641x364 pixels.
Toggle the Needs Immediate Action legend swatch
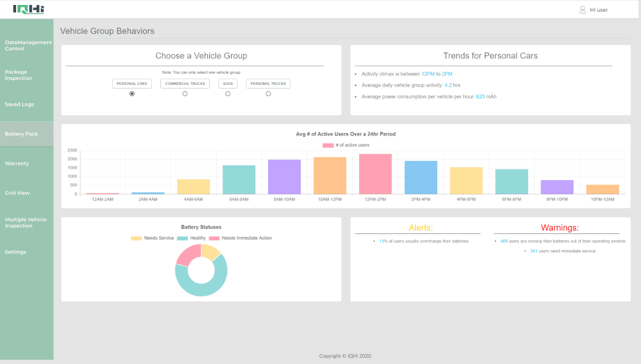click(214, 238)
